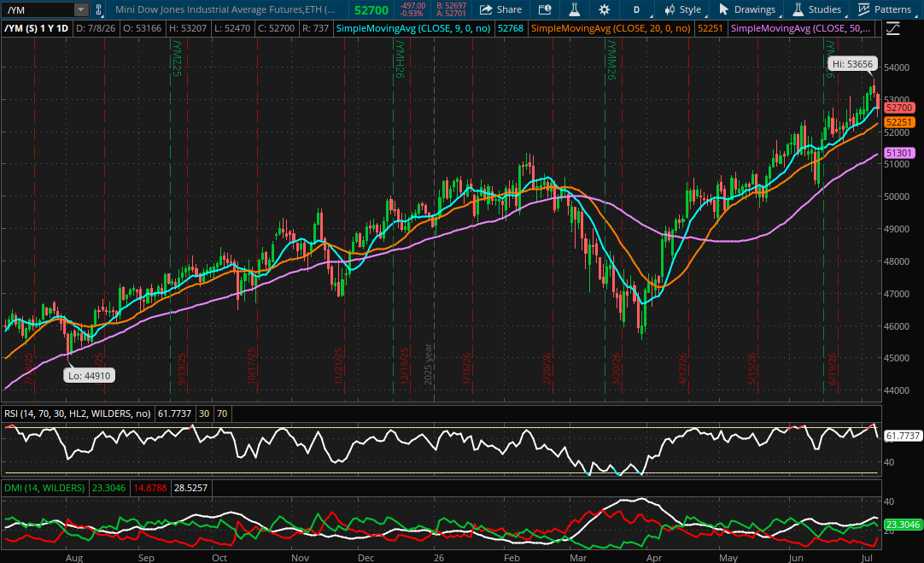This screenshot has height=563, width=924.
Task: Select the RSI (14, 70, 30, HL2, WILDERS) label
Action: [77, 413]
